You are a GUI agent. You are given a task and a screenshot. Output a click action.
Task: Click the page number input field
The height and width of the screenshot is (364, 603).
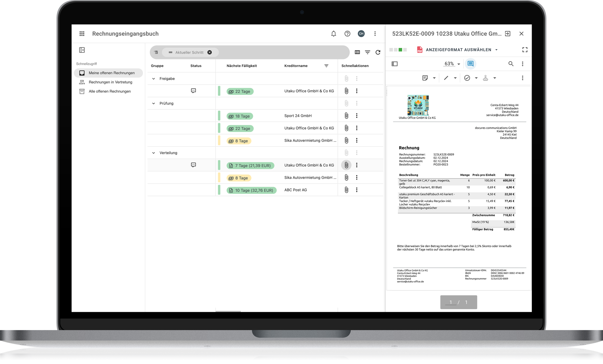click(451, 302)
